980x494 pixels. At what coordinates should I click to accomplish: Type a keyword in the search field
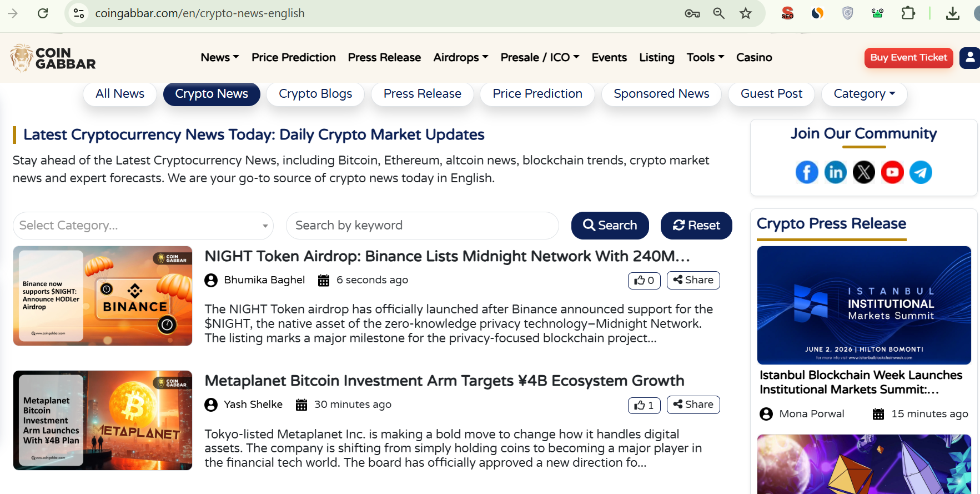coord(422,226)
